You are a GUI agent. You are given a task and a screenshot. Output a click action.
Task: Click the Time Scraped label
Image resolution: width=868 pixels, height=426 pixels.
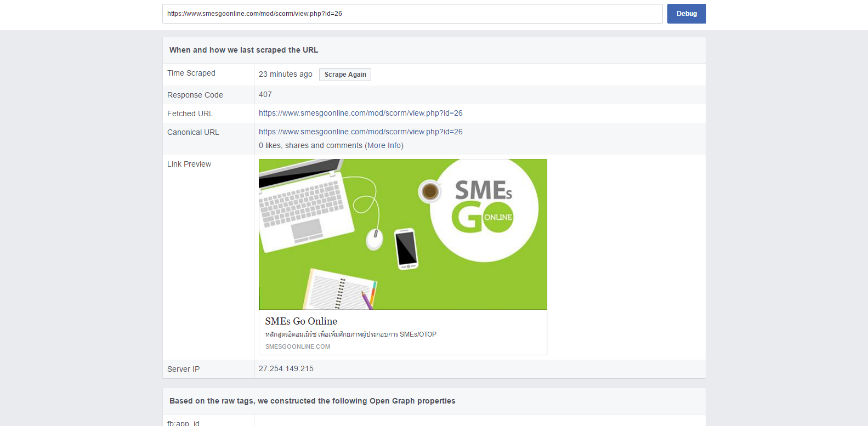191,73
